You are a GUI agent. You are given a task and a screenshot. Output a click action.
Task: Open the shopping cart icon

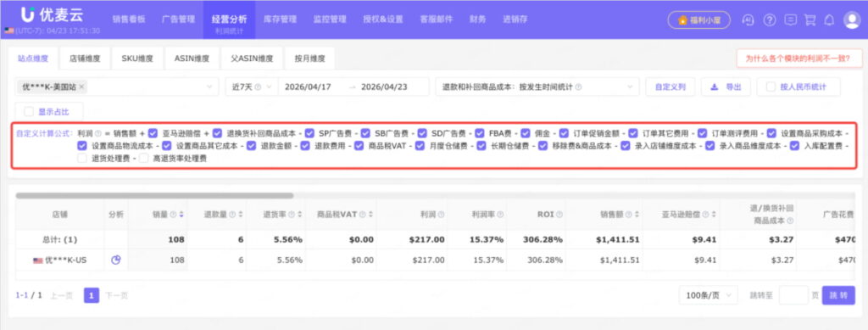tap(810, 20)
